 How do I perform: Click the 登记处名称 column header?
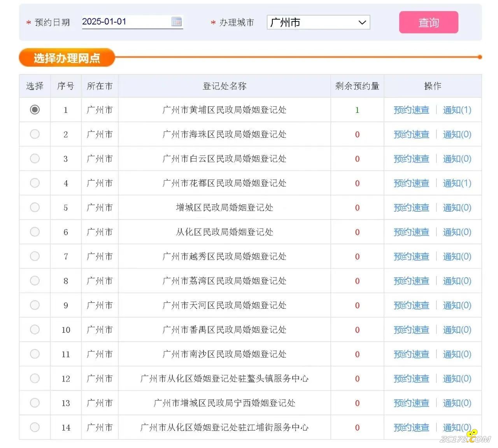pyautogui.click(x=224, y=86)
